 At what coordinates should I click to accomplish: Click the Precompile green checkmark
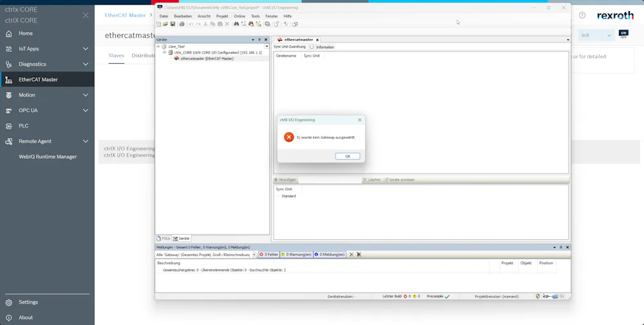pyautogui.click(x=448, y=296)
